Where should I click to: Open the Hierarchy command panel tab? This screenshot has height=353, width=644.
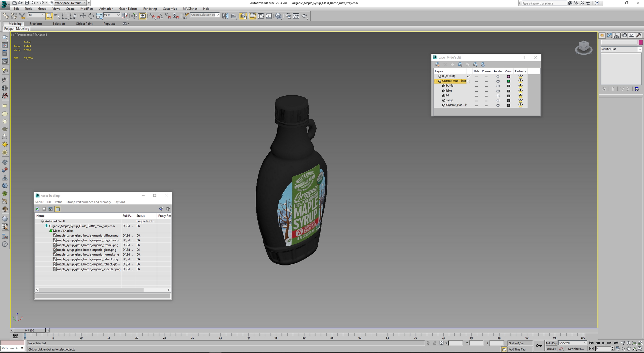tap(617, 35)
